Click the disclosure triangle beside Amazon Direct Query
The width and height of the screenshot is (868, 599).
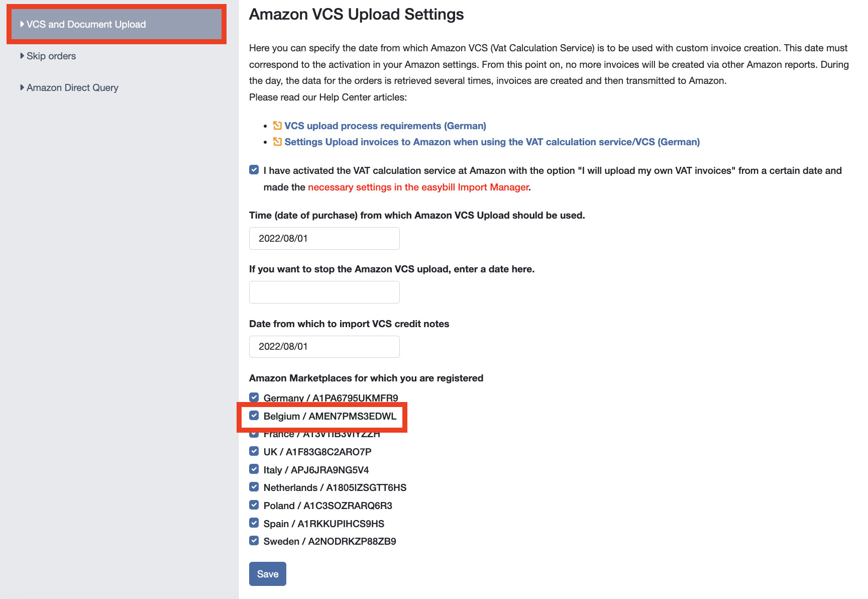[x=23, y=87]
